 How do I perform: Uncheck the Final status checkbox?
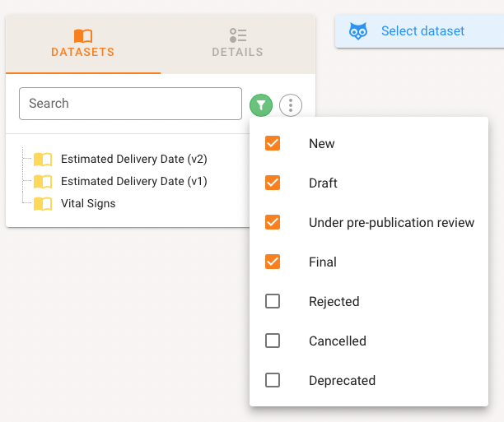(273, 262)
